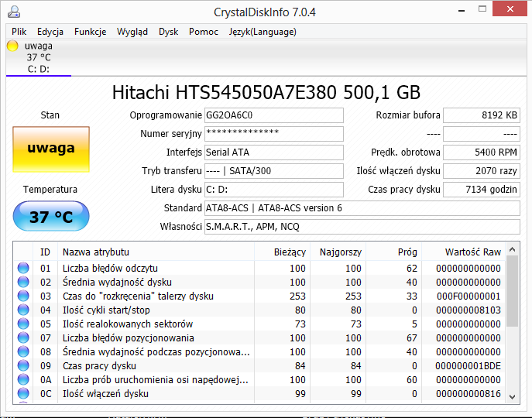Screen dimensions: 532x418
Task: Click the Próg column header
Action: (393, 252)
